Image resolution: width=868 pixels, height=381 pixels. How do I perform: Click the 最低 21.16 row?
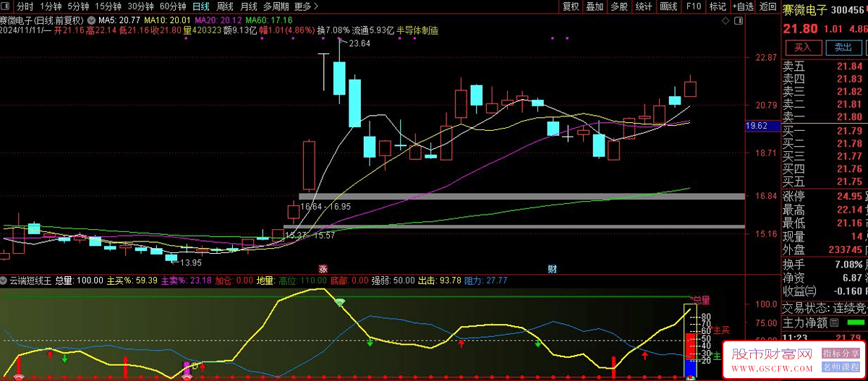pyautogui.click(x=825, y=223)
